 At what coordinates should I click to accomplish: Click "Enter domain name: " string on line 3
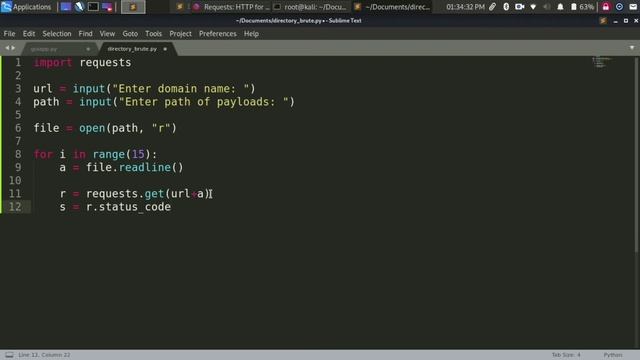[180, 89]
